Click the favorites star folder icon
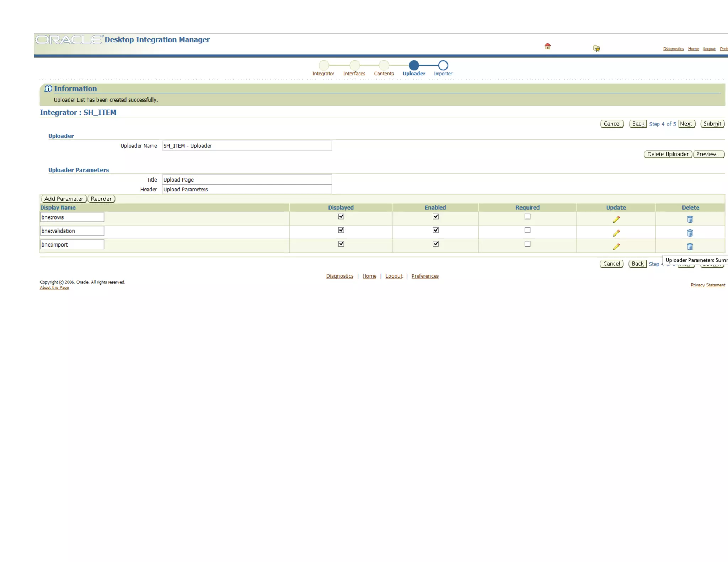This screenshot has width=728, height=562. coord(596,48)
